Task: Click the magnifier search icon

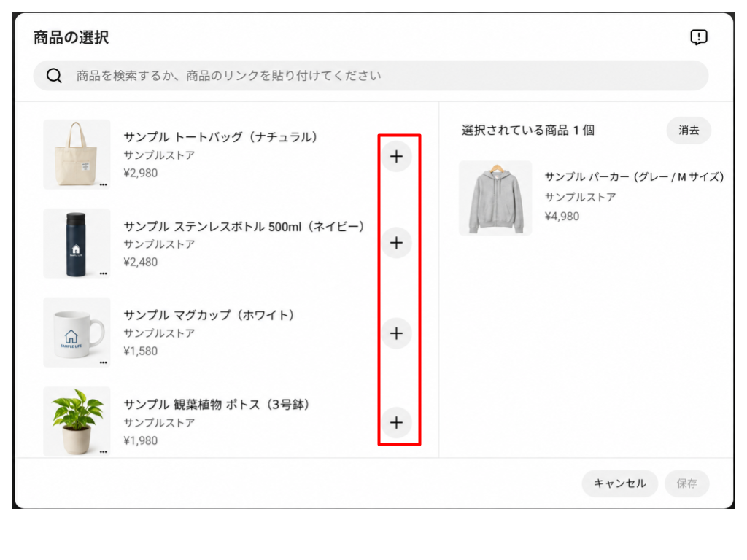Action: click(x=54, y=76)
